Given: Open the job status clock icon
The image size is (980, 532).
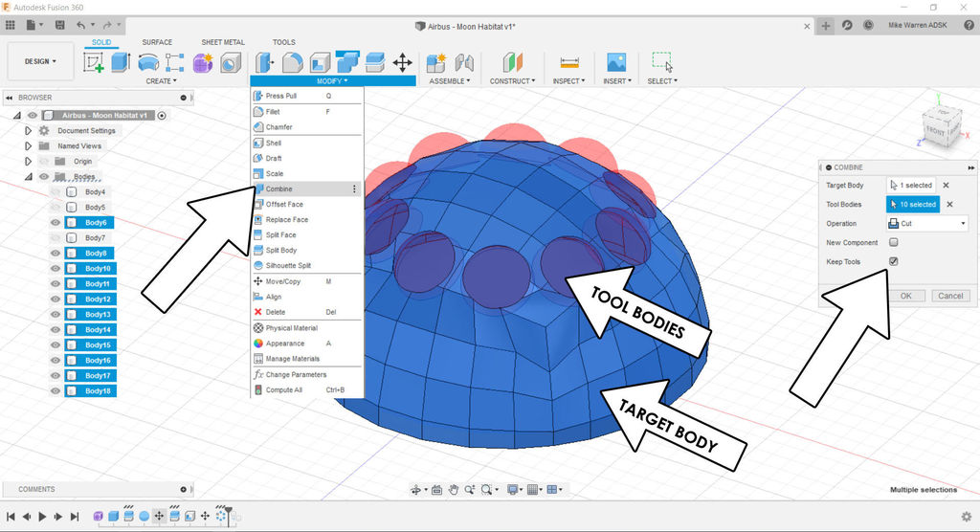Looking at the screenshot, I should pyautogui.click(x=868, y=25).
